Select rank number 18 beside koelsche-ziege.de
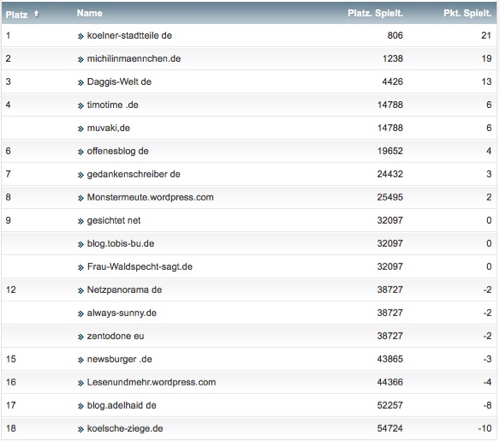The image size is (500, 442). coord(11,428)
